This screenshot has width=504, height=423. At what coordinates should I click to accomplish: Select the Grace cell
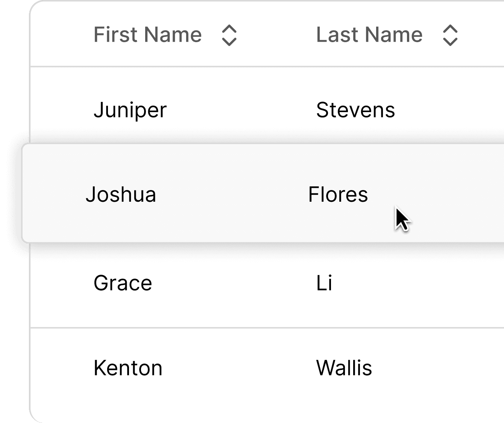(x=123, y=283)
